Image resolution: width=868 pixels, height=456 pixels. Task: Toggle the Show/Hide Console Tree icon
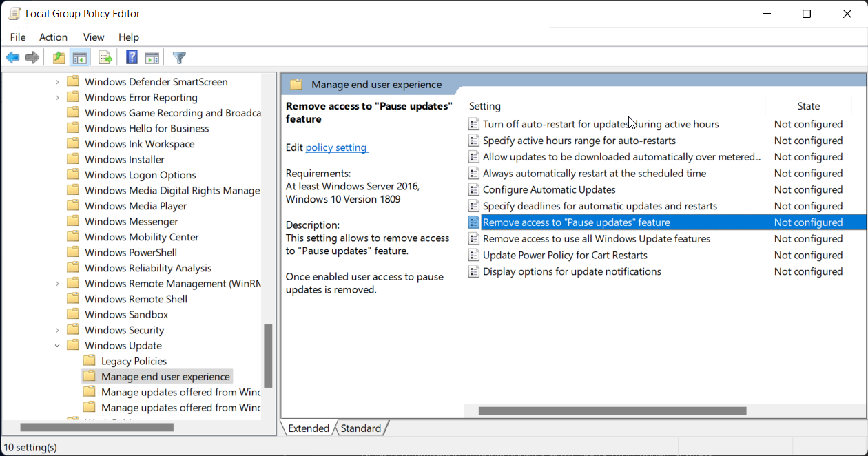[80, 57]
